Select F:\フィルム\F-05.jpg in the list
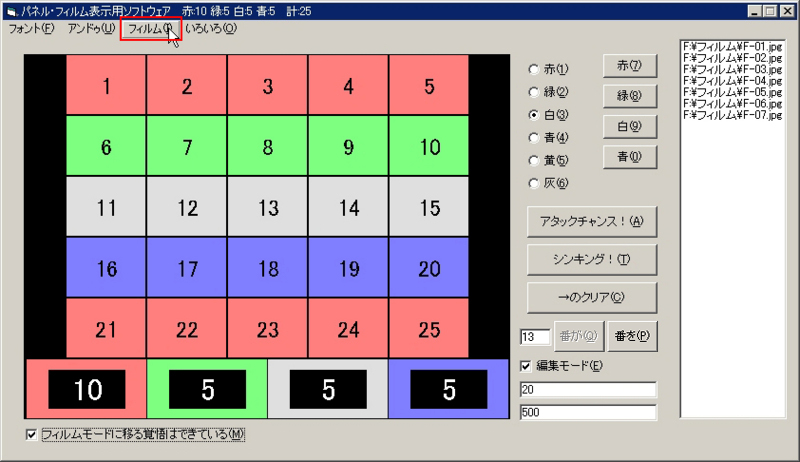Viewport: 800px width, 462px height. click(732, 92)
